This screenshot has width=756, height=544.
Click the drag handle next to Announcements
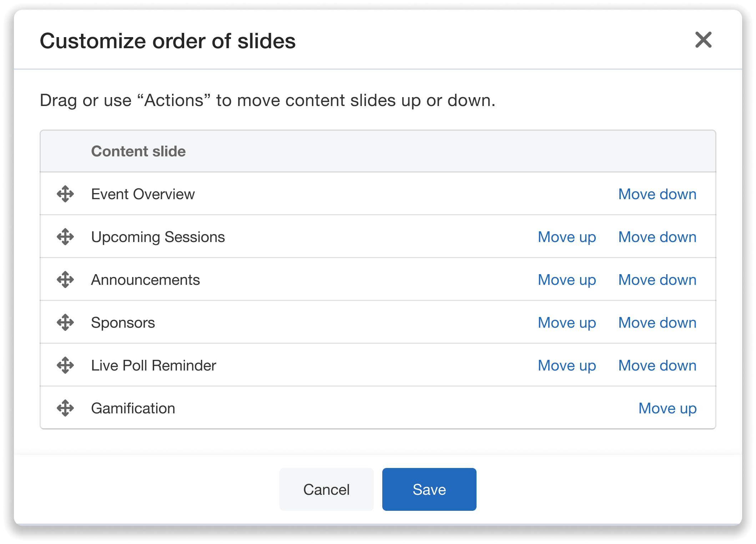click(65, 279)
